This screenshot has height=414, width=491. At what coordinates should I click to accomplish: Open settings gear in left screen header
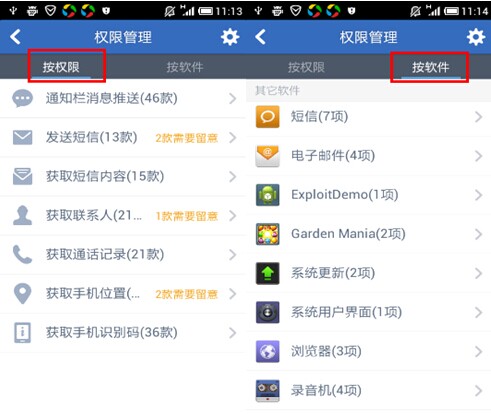tap(230, 37)
